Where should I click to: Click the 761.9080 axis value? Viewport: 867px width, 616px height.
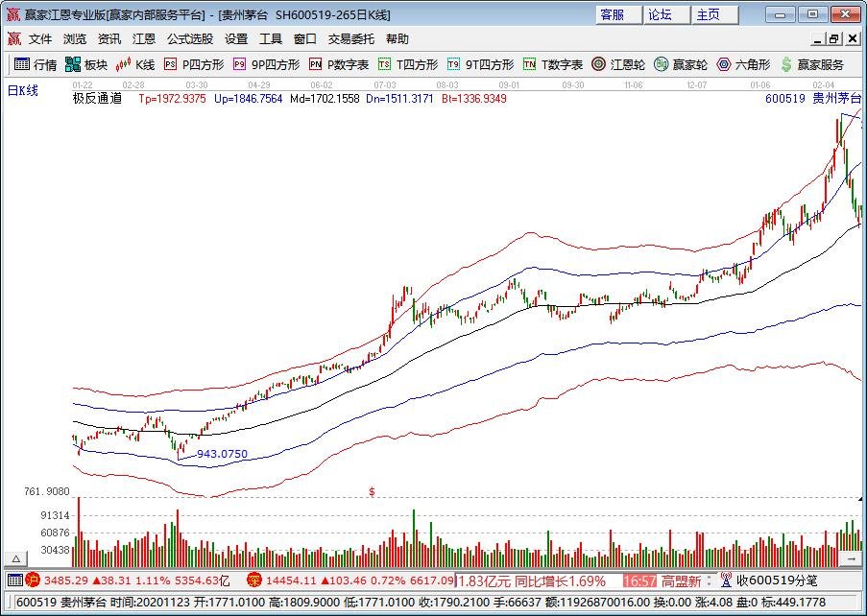(47, 491)
